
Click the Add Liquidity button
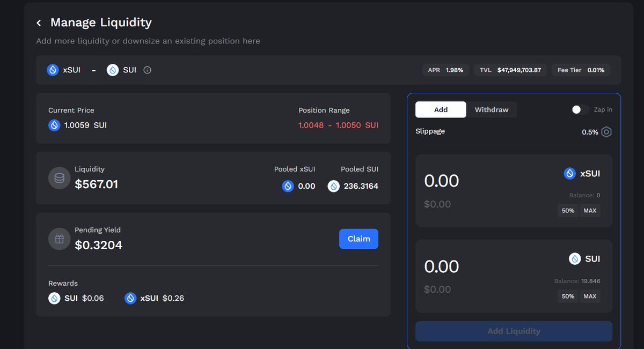point(514,331)
